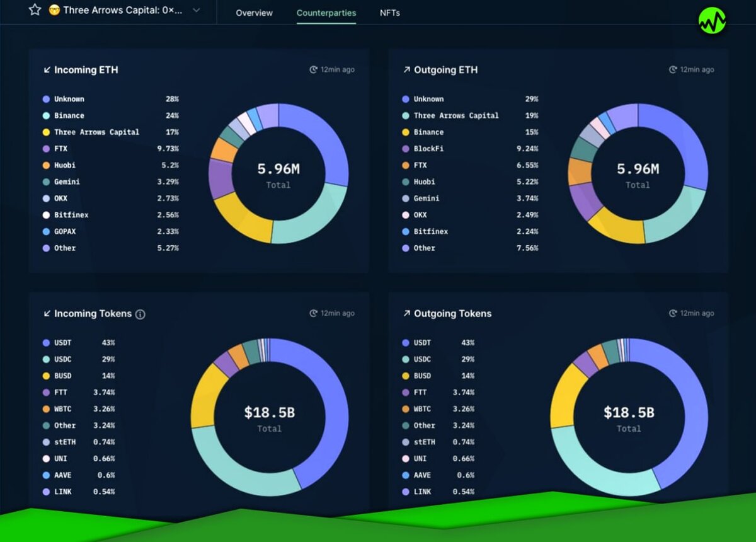Select UNI in Outgoing Tokens list
Image resolution: width=756 pixels, height=542 pixels.
tap(438, 458)
